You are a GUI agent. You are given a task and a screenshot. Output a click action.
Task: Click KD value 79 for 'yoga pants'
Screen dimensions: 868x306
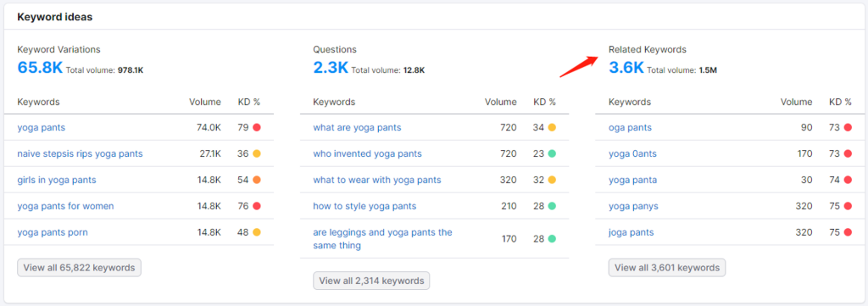click(x=243, y=127)
